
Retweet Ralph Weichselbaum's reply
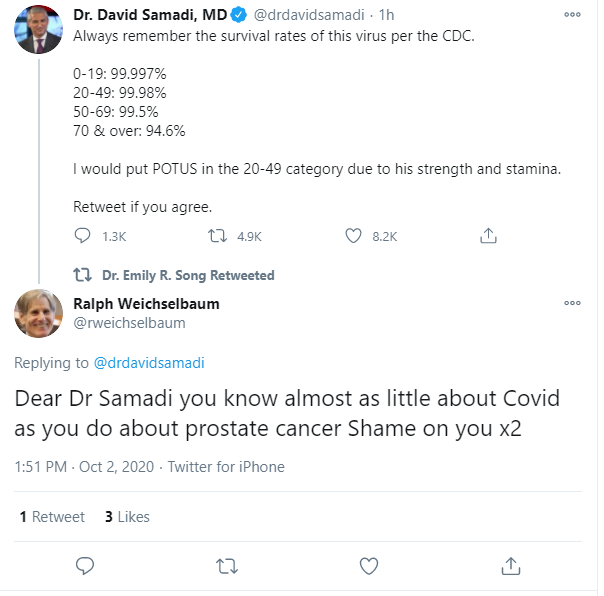[x=227, y=566]
